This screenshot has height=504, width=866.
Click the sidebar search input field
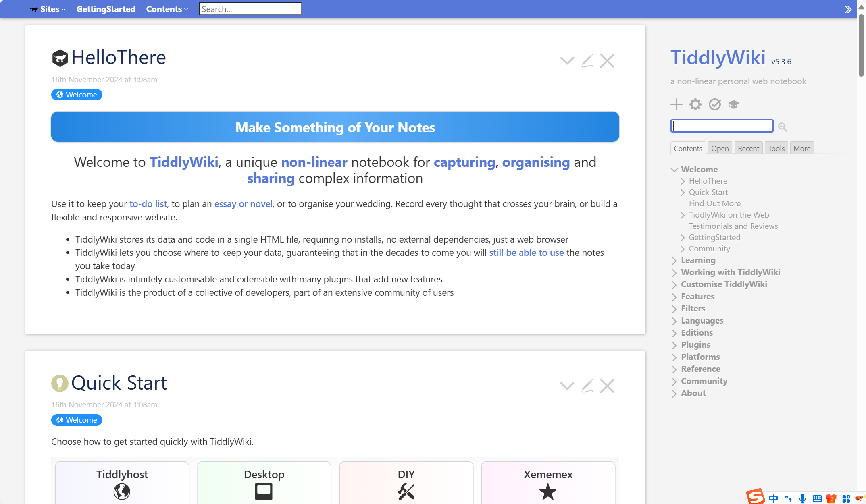click(722, 126)
